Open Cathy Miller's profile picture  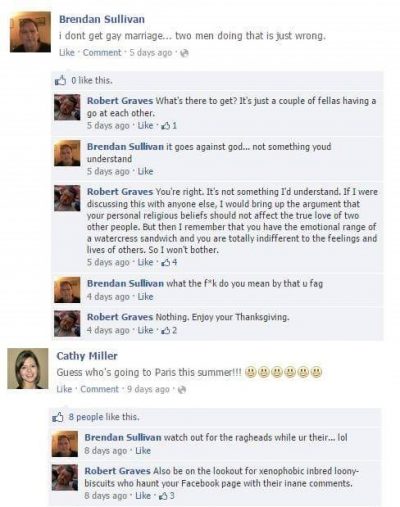point(28,369)
